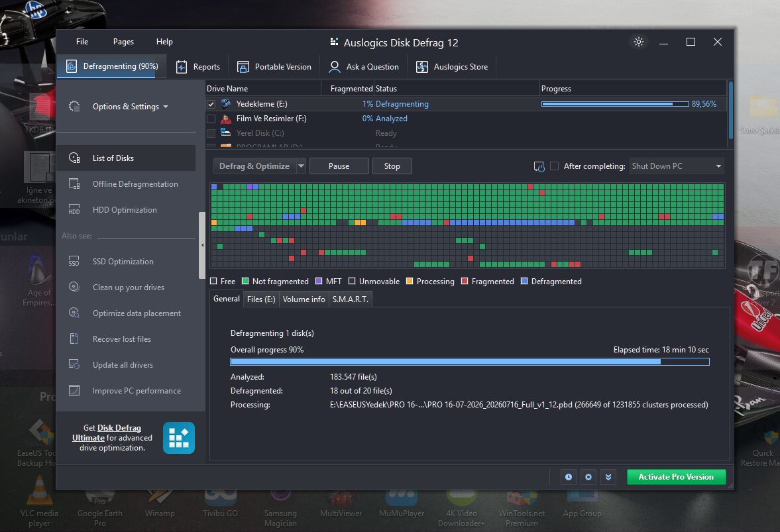The width and height of the screenshot is (780, 532).
Task: Click the Processing legend orange swatch
Action: pos(410,282)
